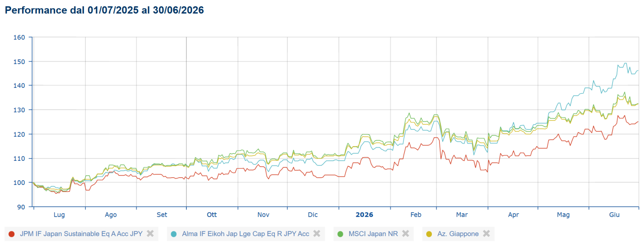Viewport: 644px width, 245px height.
Task: Click the Mag month axis label
Action: [x=563, y=215]
